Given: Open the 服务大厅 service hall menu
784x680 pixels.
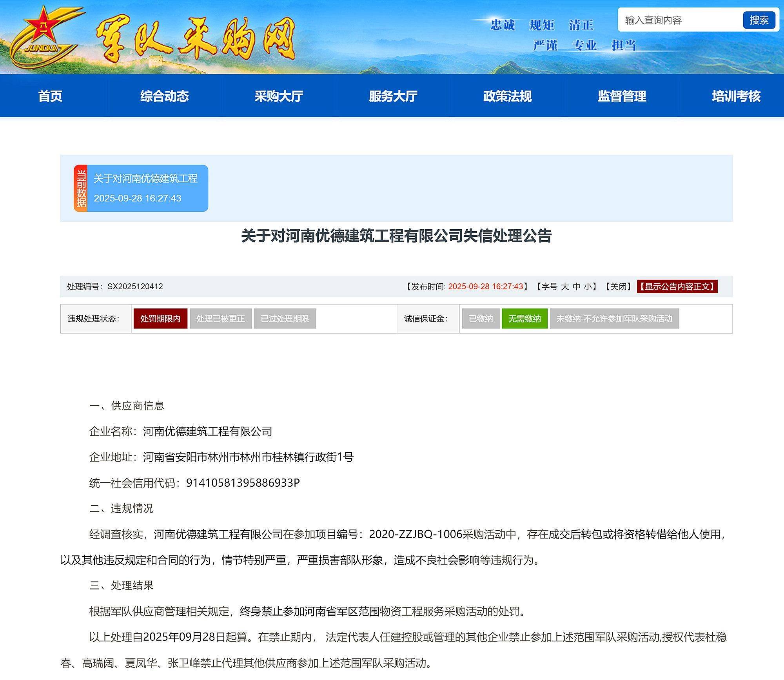Looking at the screenshot, I should (x=393, y=96).
